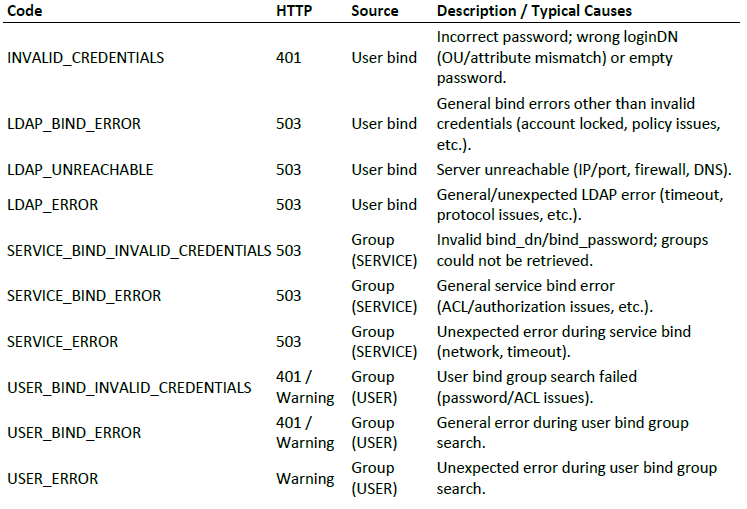Select the INVALID_CREDENTIALS code cell
The width and height of the screenshot is (747, 509).
pos(86,58)
